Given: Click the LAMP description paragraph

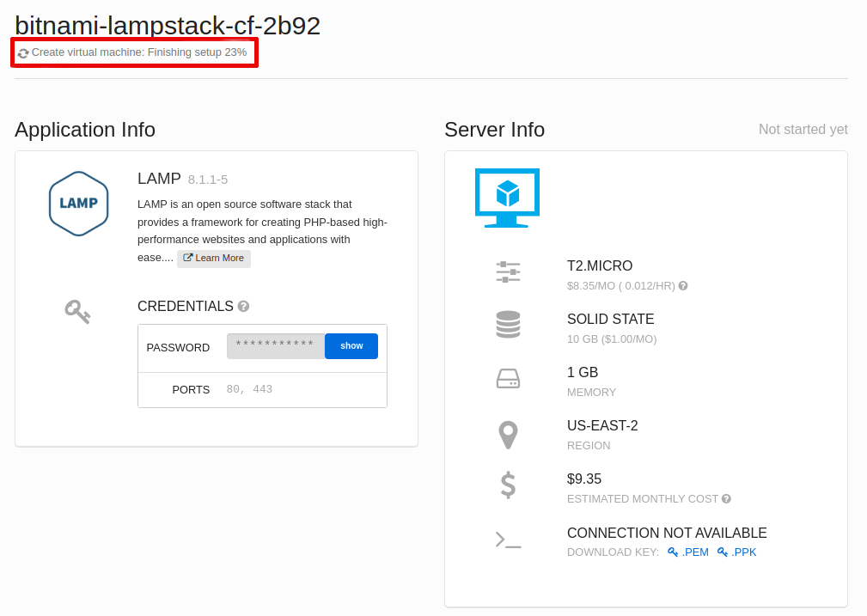Looking at the screenshot, I should [x=263, y=230].
